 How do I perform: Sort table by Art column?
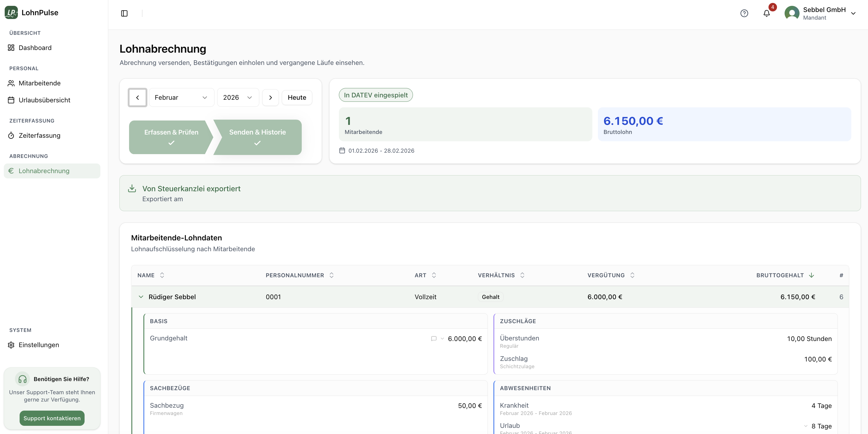[425, 275]
